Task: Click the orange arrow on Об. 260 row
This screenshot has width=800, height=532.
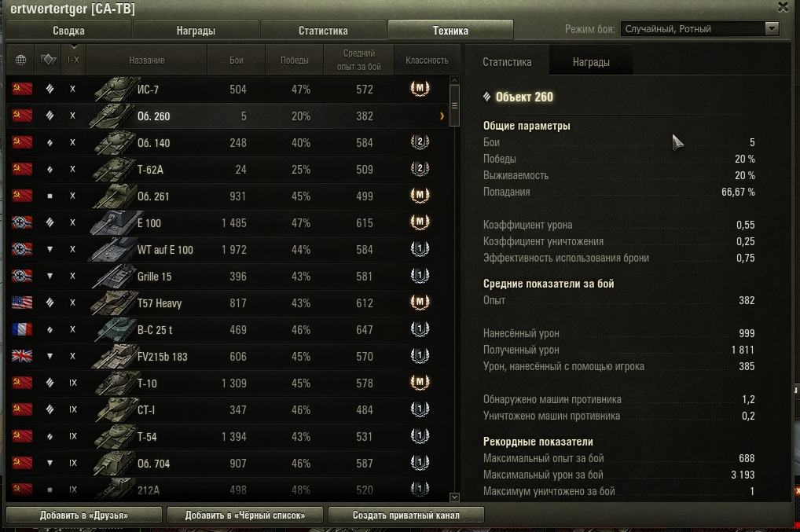Action: pos(442,116)
